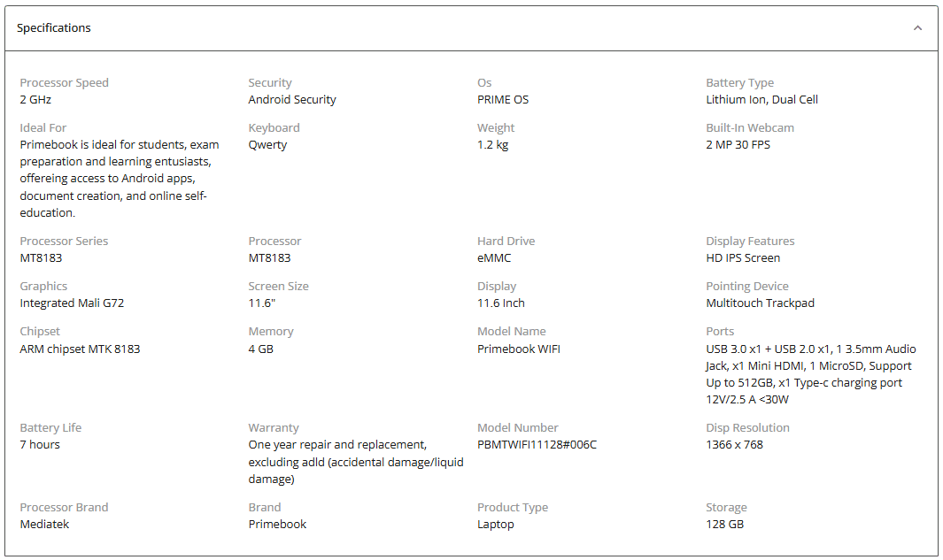Select the 128 GB storage value

point(724,524)
